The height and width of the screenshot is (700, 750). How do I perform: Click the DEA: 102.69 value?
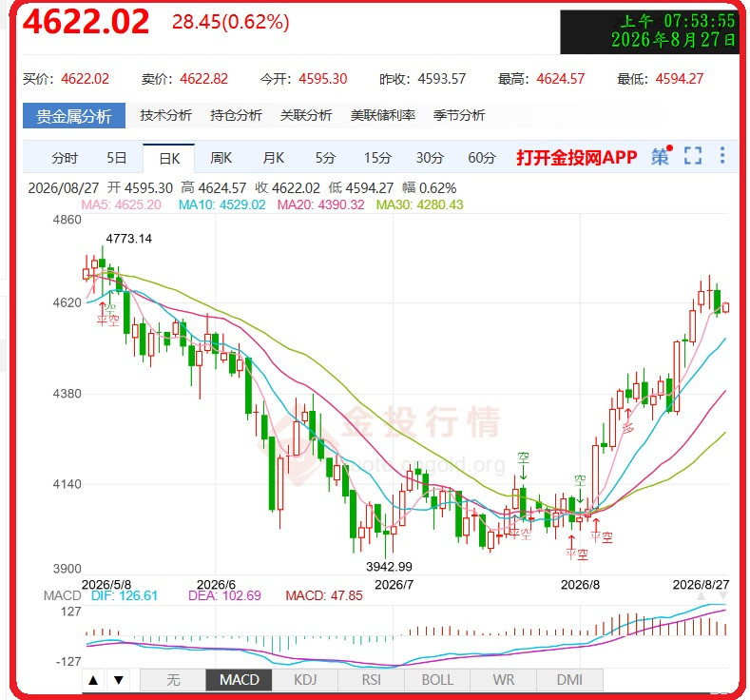click(x=224, y=595)
